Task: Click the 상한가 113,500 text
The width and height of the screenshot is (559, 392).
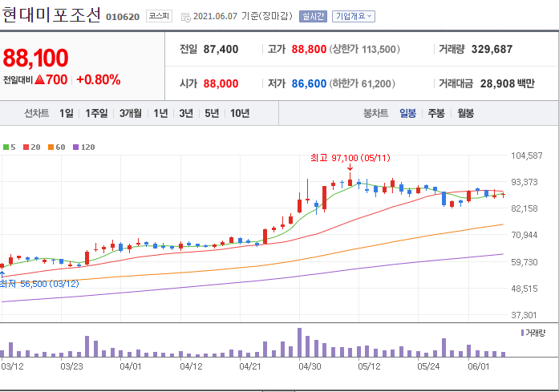Action: tap(364, 49)
